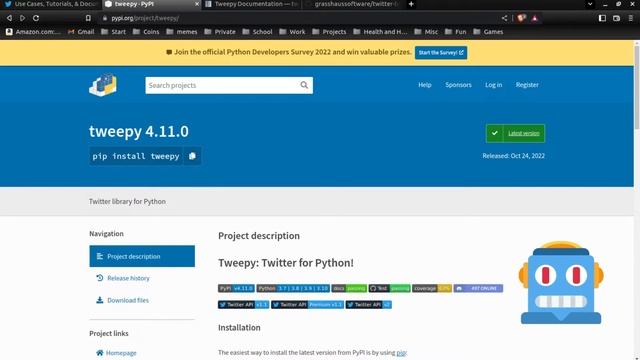
Task: Open Download files
Action: (x=128, y=300)
